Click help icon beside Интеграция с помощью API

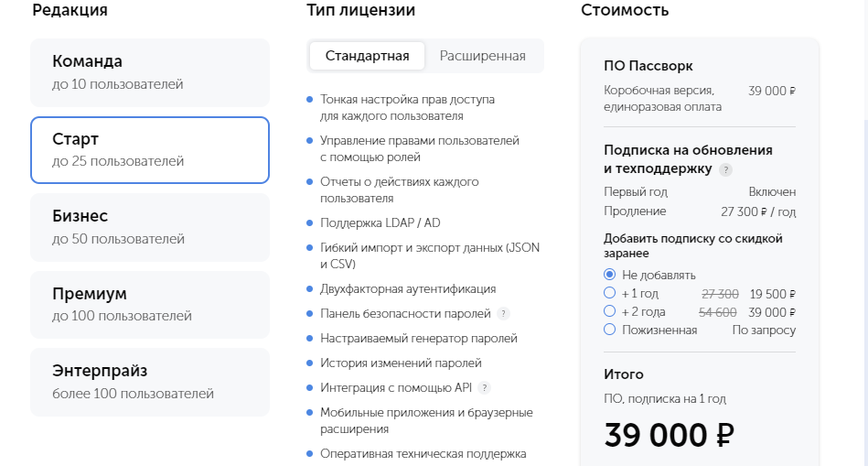[x=485, y=387]
